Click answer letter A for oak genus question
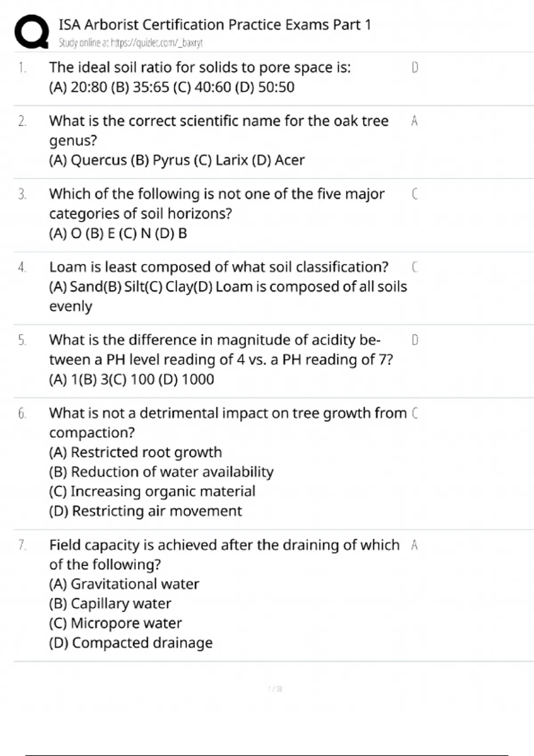Screen dimensions: 534x756 click(414, 121)
